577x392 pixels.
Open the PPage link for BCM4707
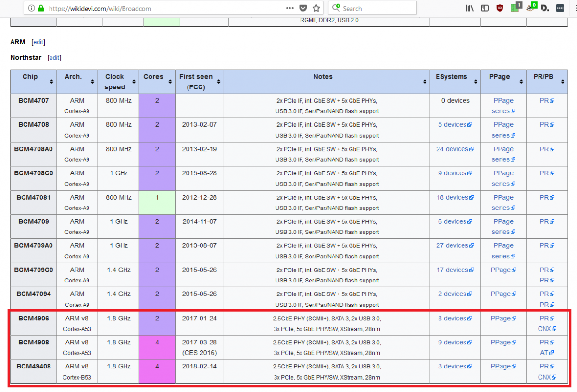pos(503,101)
